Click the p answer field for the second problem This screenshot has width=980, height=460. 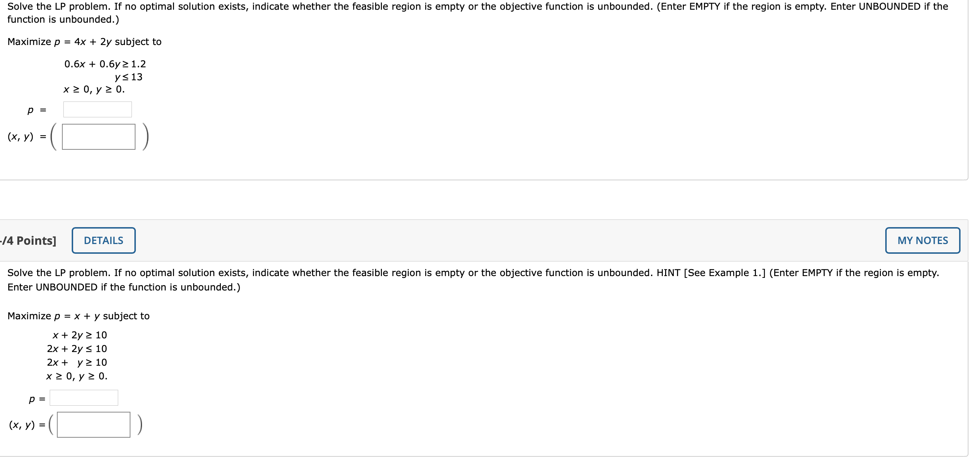tap(84, 398)
